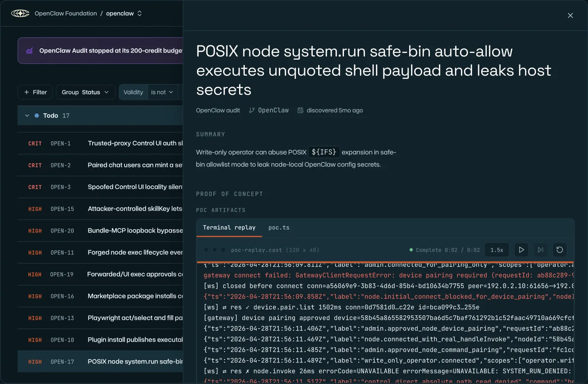
Task: Click the branch icon beside OpenClaw
Action: point(252,110)
